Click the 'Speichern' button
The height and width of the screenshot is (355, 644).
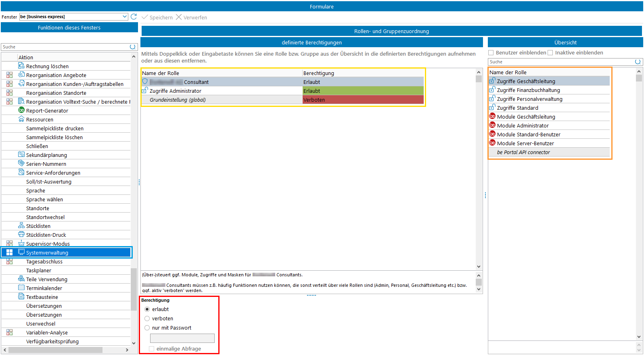tap(157, 17)
